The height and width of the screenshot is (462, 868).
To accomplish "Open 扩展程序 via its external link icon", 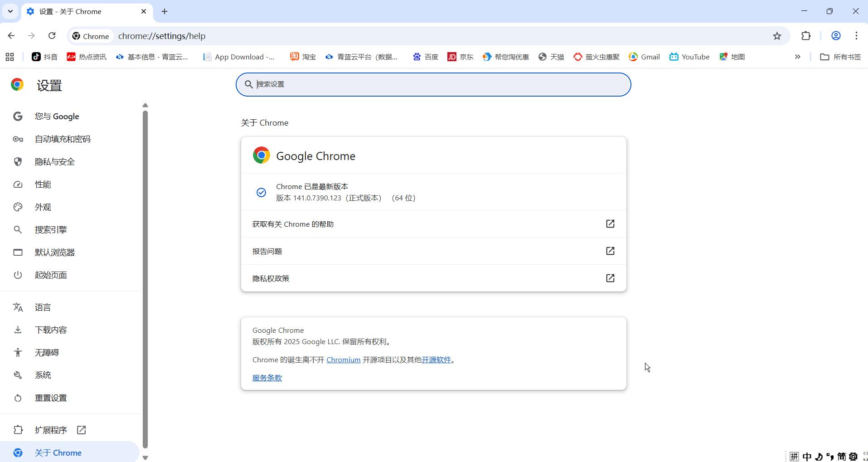I will pos(82,430).
